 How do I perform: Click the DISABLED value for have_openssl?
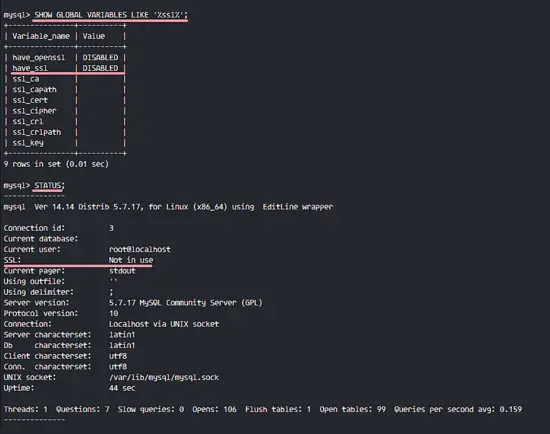click(x=100, y=58)
